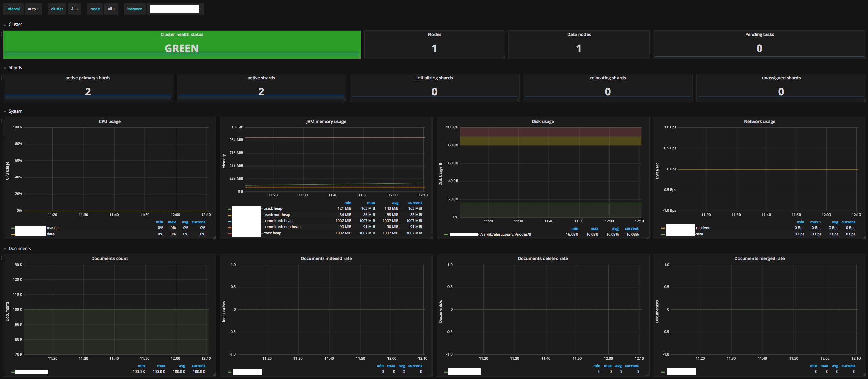Collapse the System row chevron
Viewport: 868px width, 379px height.
5,111
